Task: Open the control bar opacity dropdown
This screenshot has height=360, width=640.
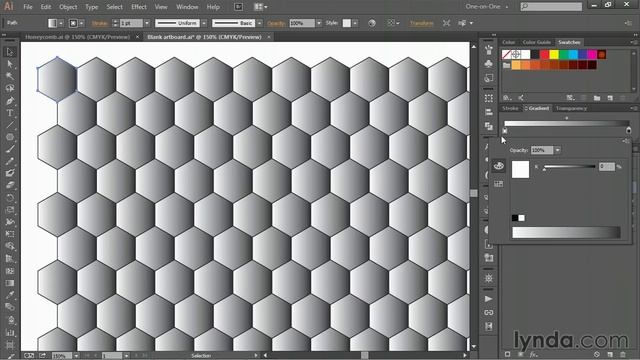Action: [x=319, y=23]
